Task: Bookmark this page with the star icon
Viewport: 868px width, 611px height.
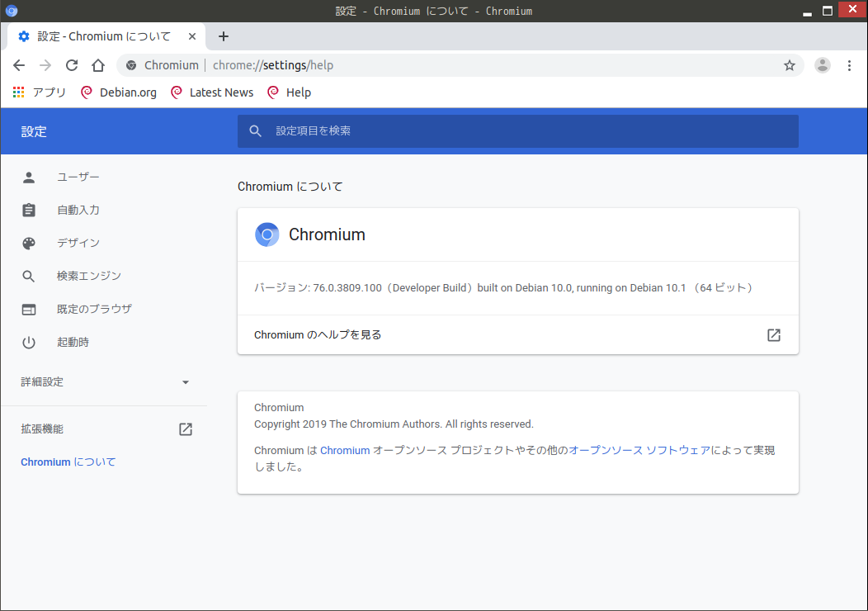Action: (790, 65)
